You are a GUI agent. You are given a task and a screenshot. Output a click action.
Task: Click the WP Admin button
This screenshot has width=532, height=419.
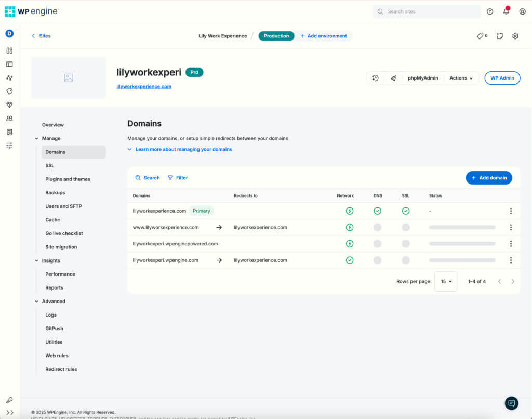point(502,78)
